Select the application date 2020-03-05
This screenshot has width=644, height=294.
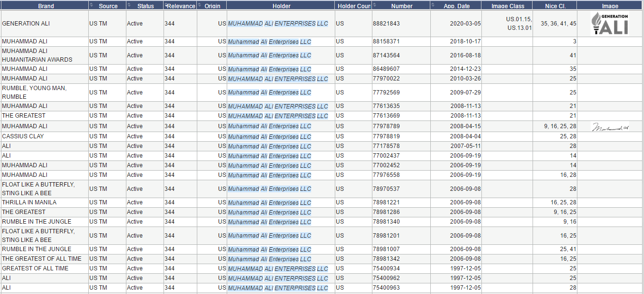[x=466, y=24]
